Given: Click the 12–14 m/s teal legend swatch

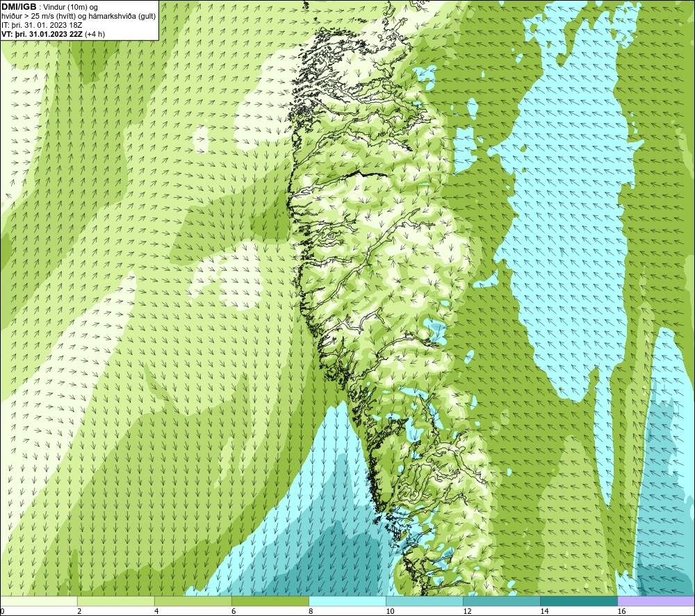Looking at the screenshot, I should [502, 601].
